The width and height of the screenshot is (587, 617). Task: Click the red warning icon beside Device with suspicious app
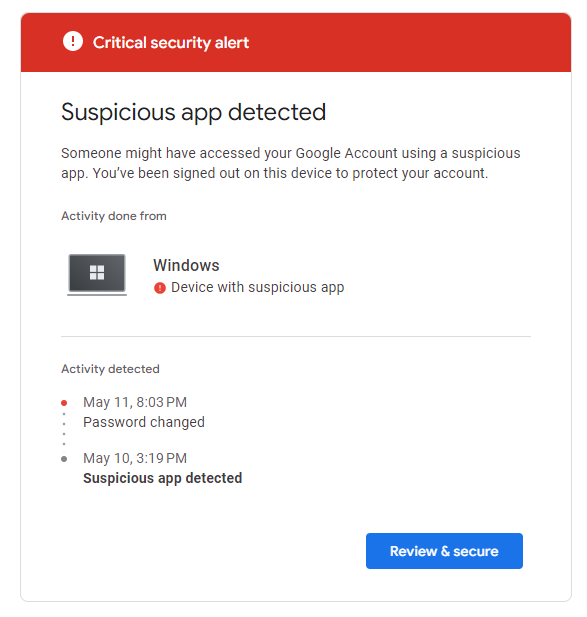click(x=160, y=288)
